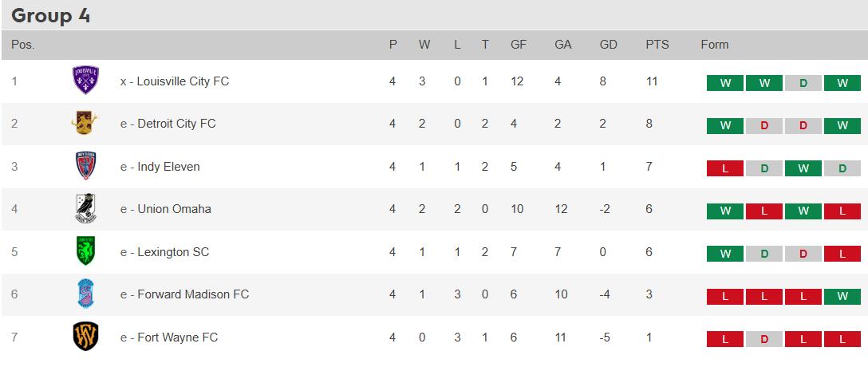Click the Louisville City FC crest logo

point(86,81)
